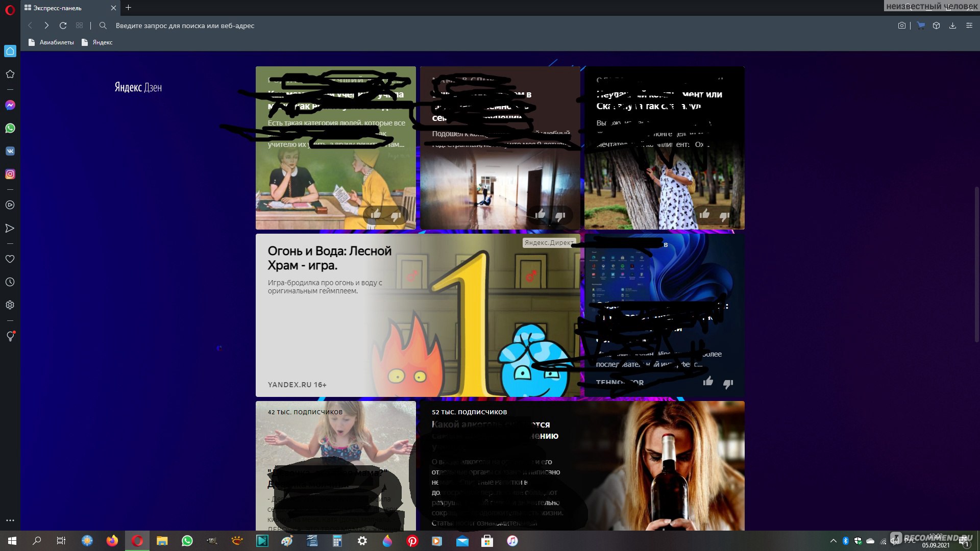Click the Speed Dial grid button

79,26
